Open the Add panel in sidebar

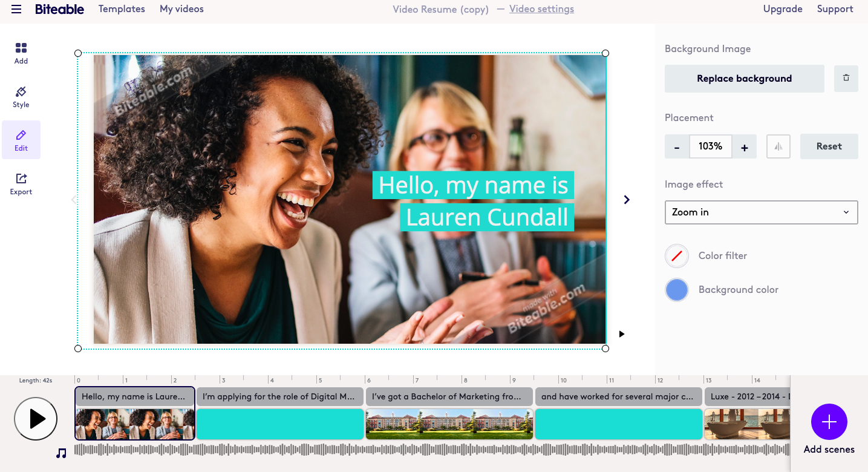point(21,53)
